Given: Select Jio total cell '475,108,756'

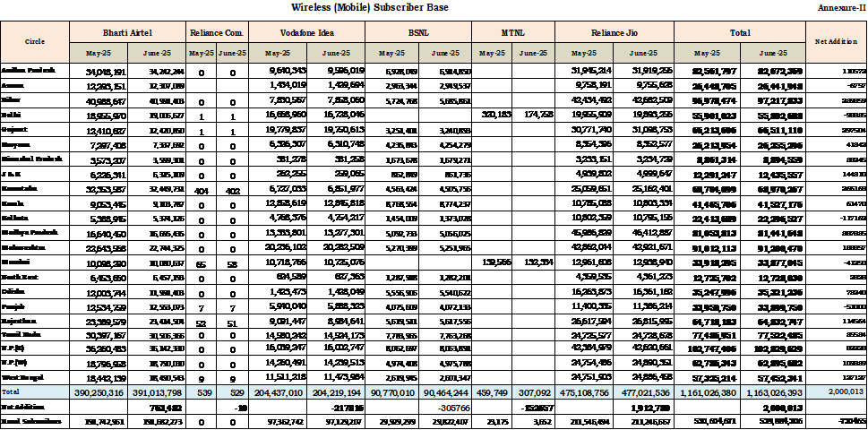Looking at the screenshot, I should click(584, 391).
